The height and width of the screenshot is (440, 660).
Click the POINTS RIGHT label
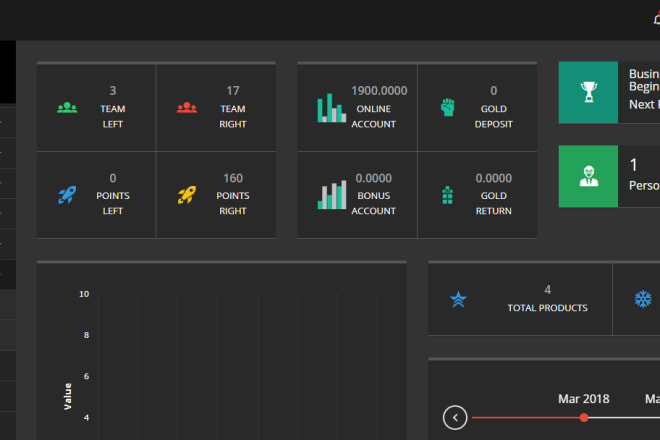pos(233,203)
